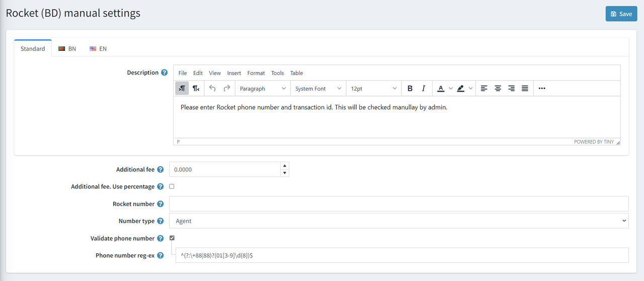Open the Number type dropdown showing Agent
The width and height of the screenshot is (644, 281).
coord(399,221)
